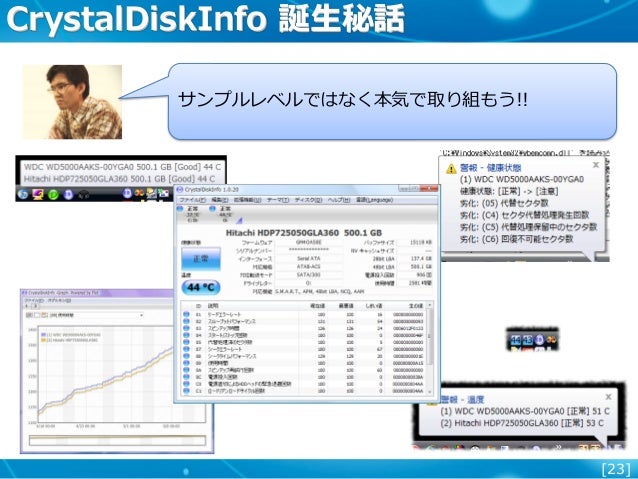
Task: Click the 最悪値 column header
Action: (x=346, y=306)
